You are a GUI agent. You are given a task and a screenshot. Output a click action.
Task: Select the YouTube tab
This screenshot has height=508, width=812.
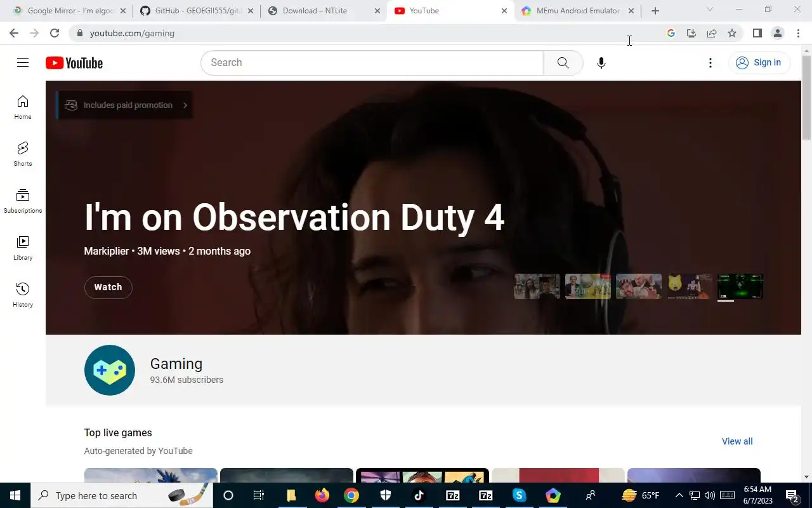tap(450, 11)
